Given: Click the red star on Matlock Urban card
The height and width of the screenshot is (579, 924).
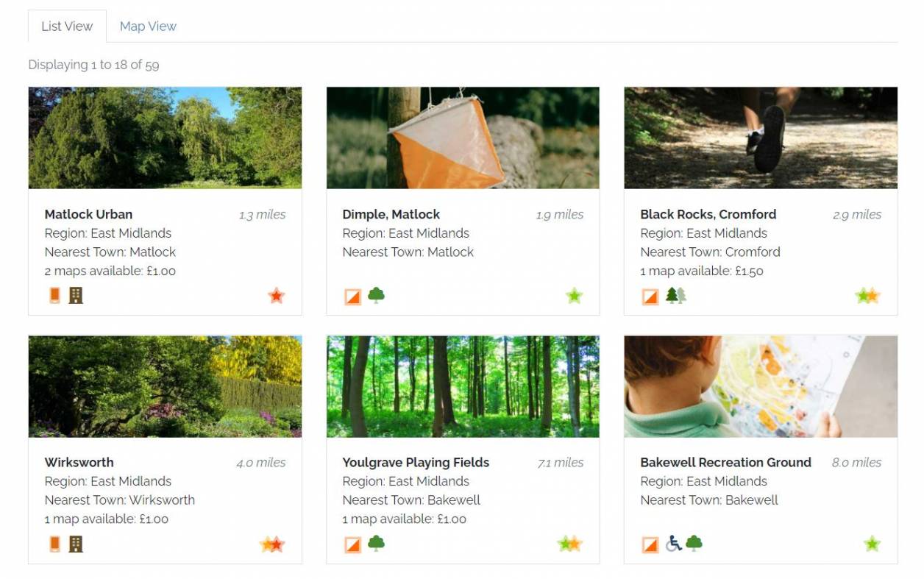Looking at the screenshot, I should click(x=276, y=296).
